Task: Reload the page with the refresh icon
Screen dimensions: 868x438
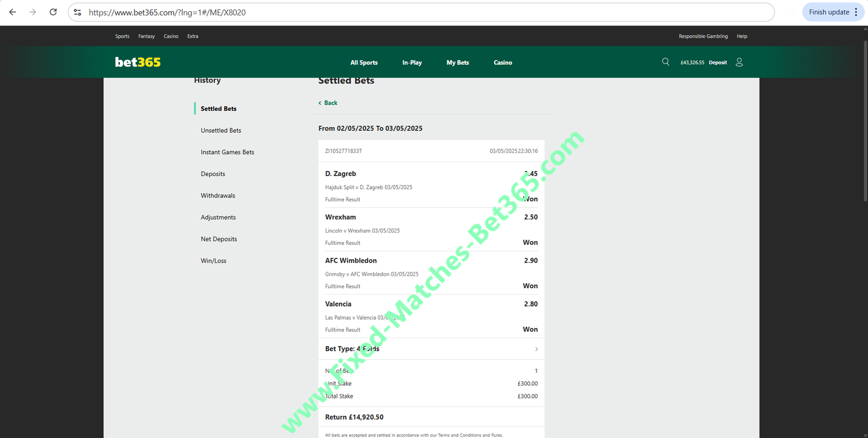Action: click(53, 12)
